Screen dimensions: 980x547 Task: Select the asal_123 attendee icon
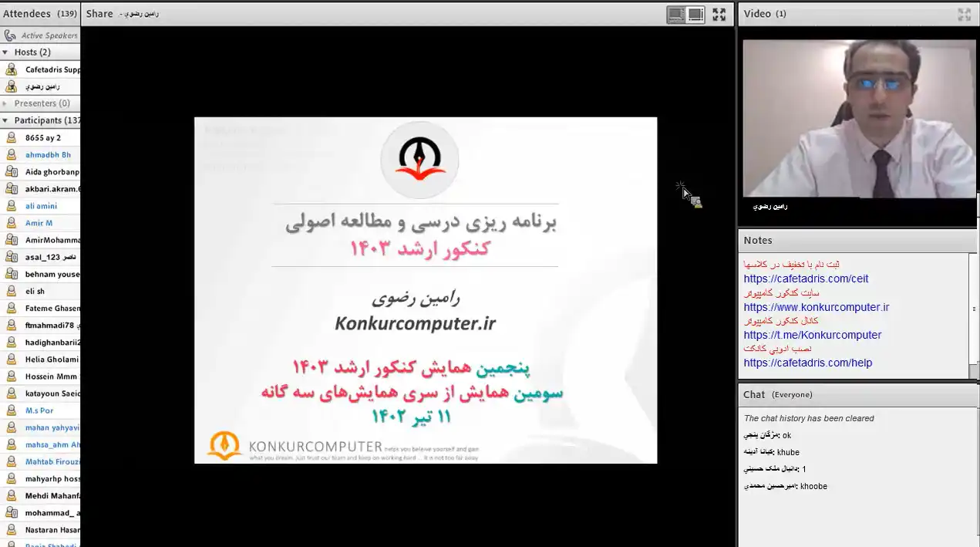(x=11, y=257)
